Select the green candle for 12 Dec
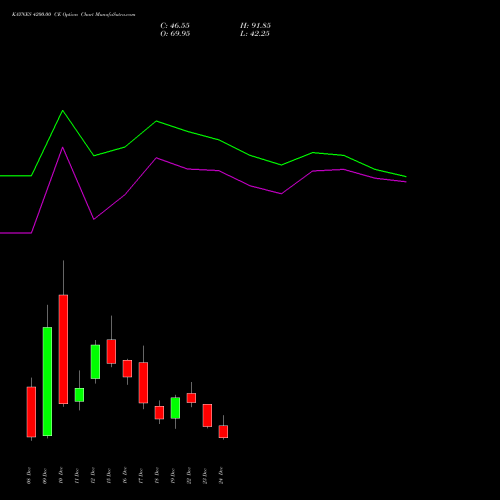Screen dimensions: 500x500 [95, 362]
